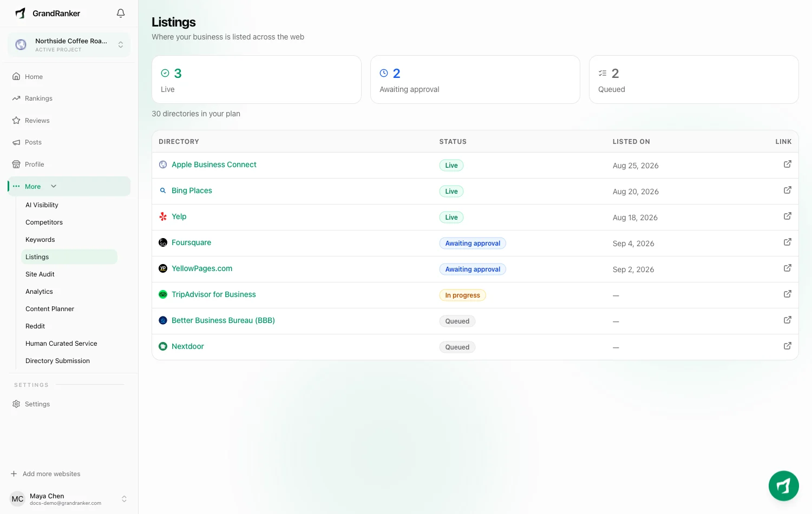Image resolution: width=812 pixels, height=514 pixels.
Task: Open YellowPages.com external link icon
Action: pyautogui.click(x=788, y=268)
